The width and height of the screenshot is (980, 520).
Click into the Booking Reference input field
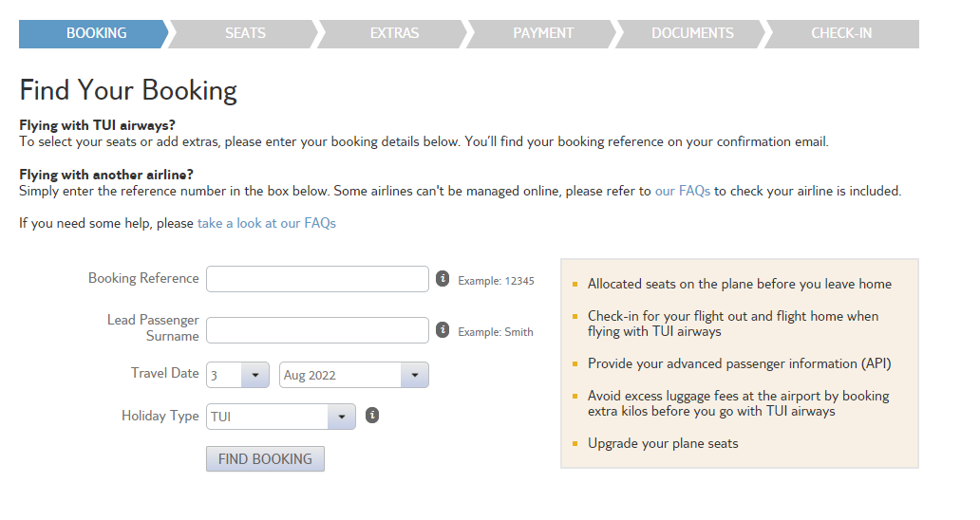point(317,279)
